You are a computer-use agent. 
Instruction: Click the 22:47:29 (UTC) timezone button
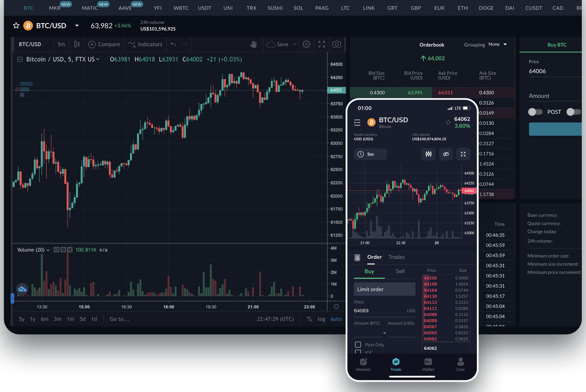click(275, 319)
